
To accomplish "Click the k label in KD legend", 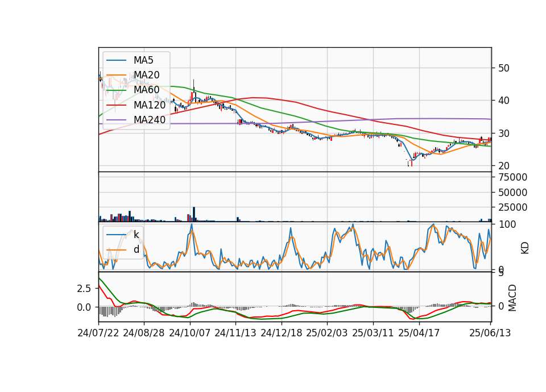I will click(x=136, y=235).
